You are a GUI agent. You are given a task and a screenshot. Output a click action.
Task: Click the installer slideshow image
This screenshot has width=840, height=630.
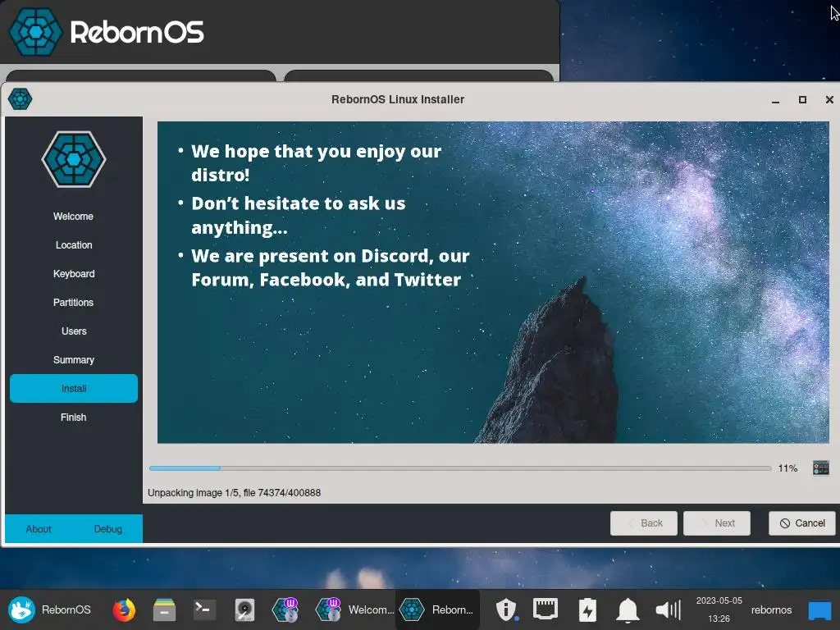click(493, 282)
